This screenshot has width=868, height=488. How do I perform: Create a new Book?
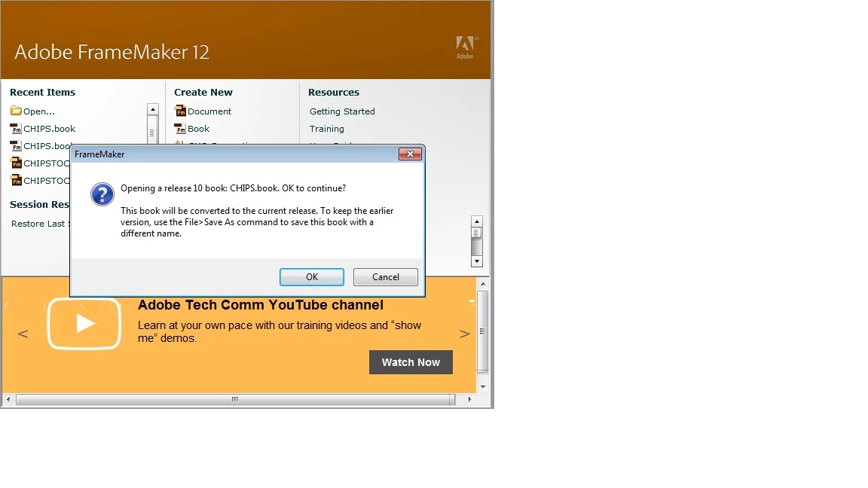(198, 128)
